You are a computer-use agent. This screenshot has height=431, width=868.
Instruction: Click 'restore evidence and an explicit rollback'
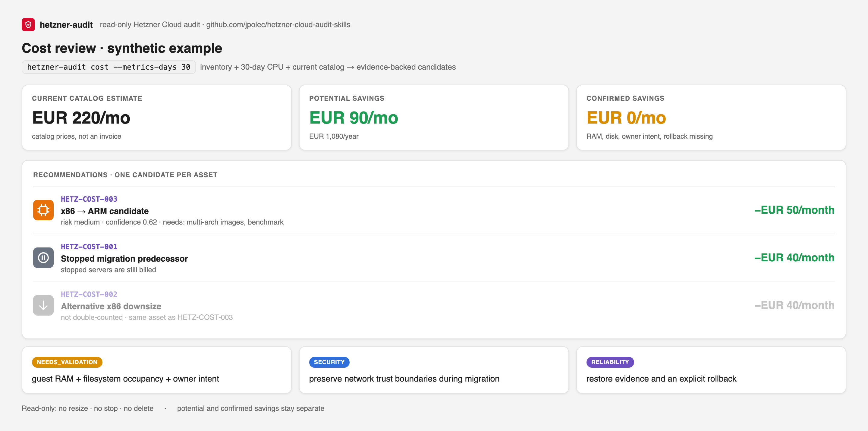[661, 379]
